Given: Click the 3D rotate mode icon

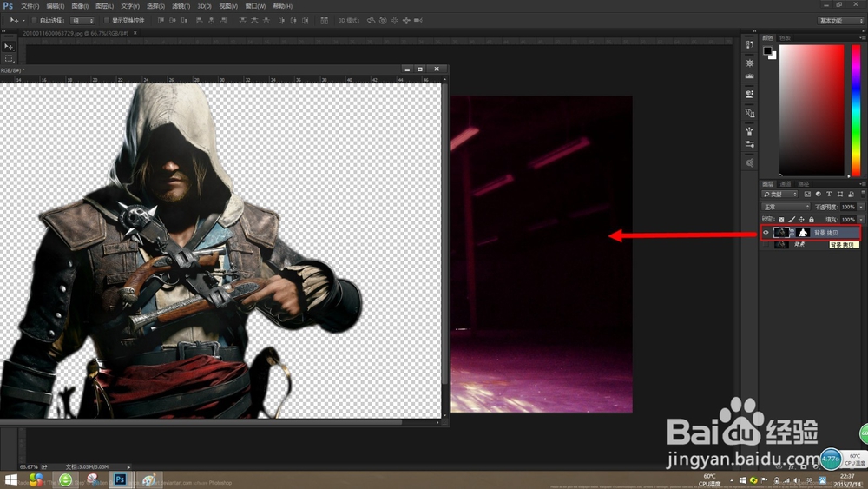Looking at the screenshot, I should [x=371, y=21].
